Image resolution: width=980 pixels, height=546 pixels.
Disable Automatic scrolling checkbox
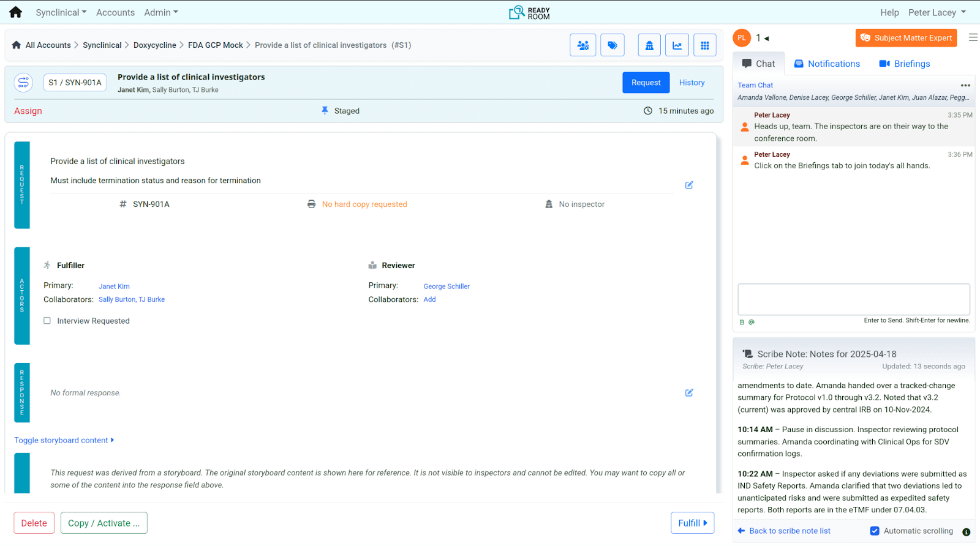point(875,531)
